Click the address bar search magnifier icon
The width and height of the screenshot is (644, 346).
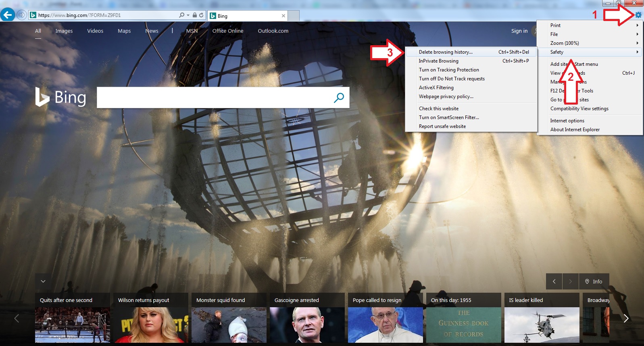pos(182,15)
